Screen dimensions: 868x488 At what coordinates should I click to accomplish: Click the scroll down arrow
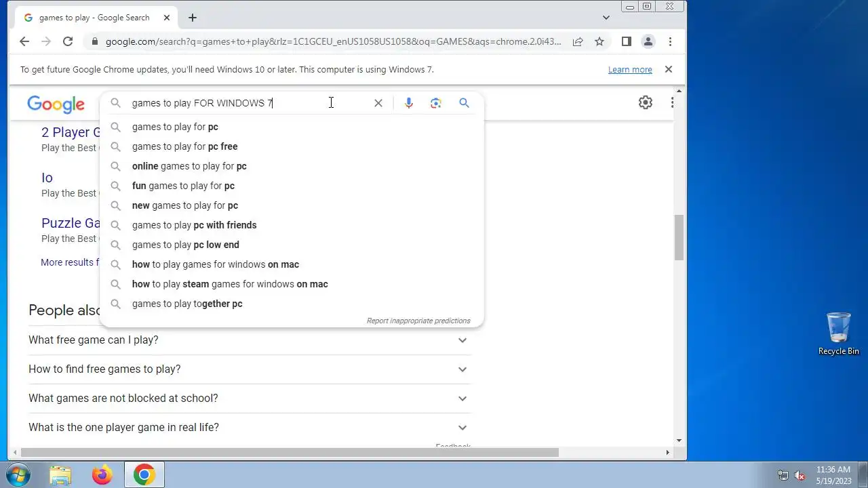coord(679,440)
